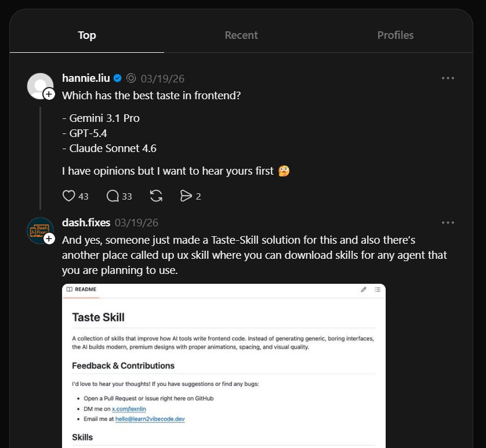Open the Profiles tab
Image resolution: width=486 pixels, height=448 pixels.
pos(396,35)
